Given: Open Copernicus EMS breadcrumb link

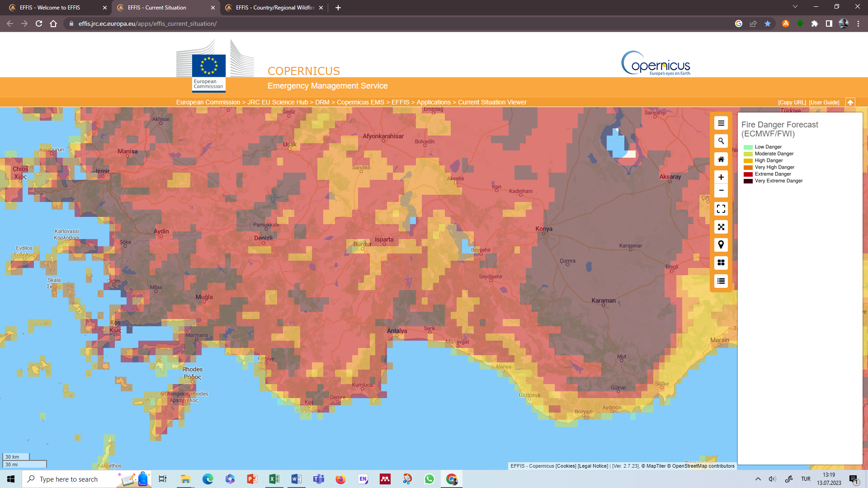Looking at the screenshot, I should tap(360, 102).
